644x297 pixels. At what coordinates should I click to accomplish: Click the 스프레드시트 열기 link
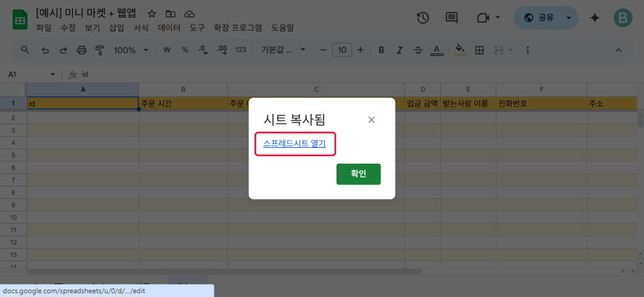[295, 143]
